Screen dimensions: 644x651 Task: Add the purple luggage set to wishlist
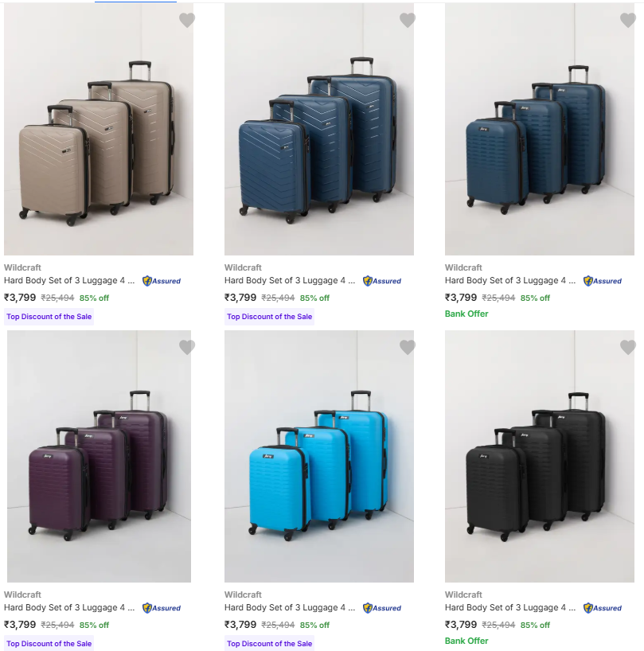(187, 347)
